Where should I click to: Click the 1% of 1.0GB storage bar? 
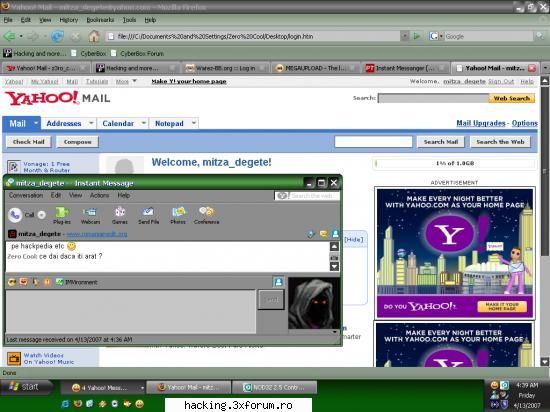point(455,163)
